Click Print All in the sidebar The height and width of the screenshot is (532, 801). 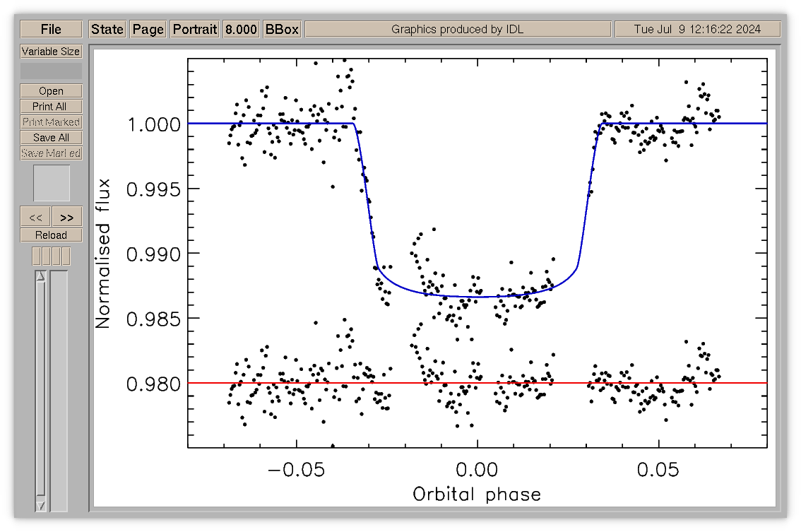51,106
